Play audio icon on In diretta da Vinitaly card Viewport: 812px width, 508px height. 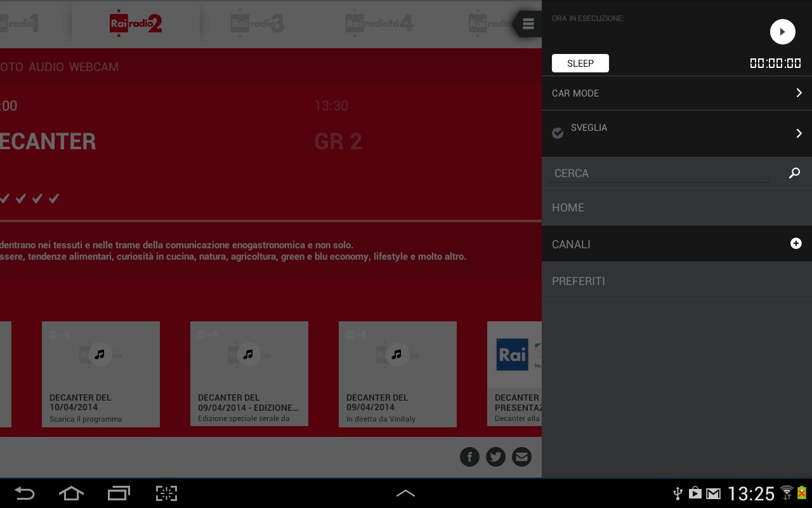click(396, 354)
